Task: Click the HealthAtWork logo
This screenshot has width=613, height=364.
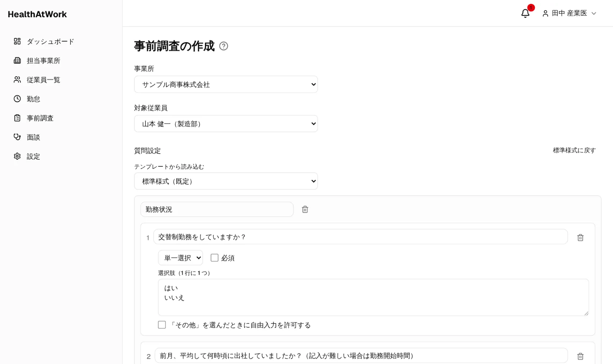Action: coord(37,14)
